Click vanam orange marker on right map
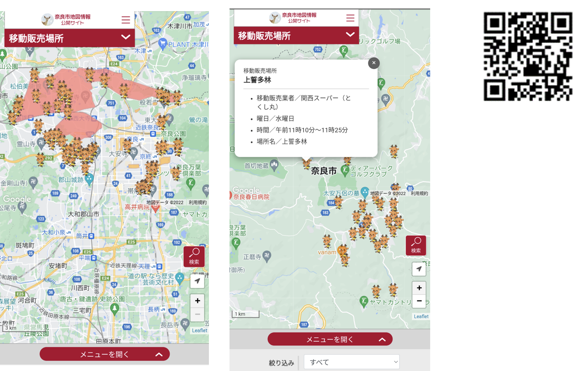The width and height of the screenshot is (588, 371). (342, 250)
